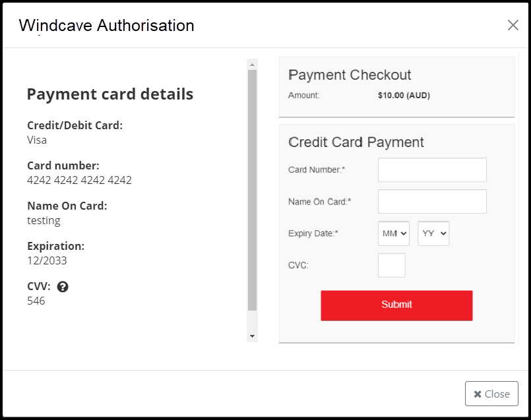Click the $10.00 (AUD) amount text
Screen dimensions: 531x420
(404, 96)
